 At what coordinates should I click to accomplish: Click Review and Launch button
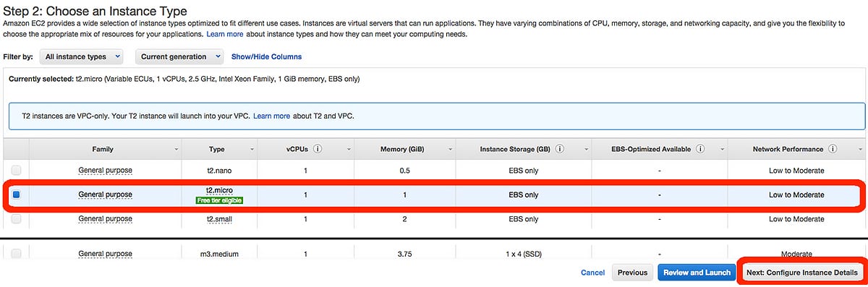pyautogui.click(x=696, y=273)
